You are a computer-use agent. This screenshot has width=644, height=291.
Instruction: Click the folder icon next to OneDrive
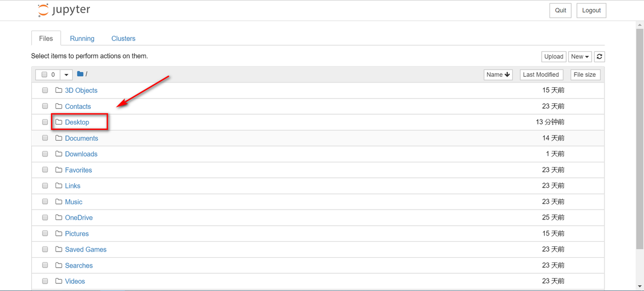click(59, 217)
